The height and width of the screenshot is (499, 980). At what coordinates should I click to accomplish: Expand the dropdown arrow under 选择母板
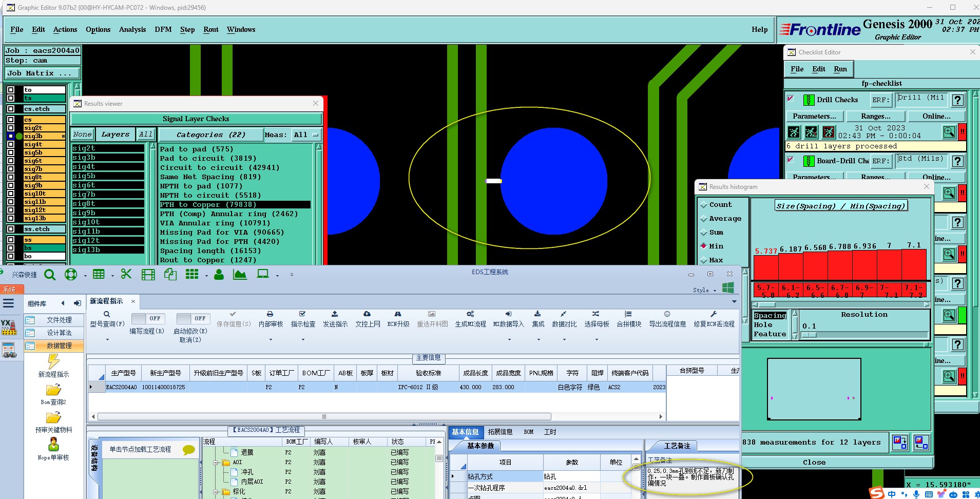click(x=597, y=340)
